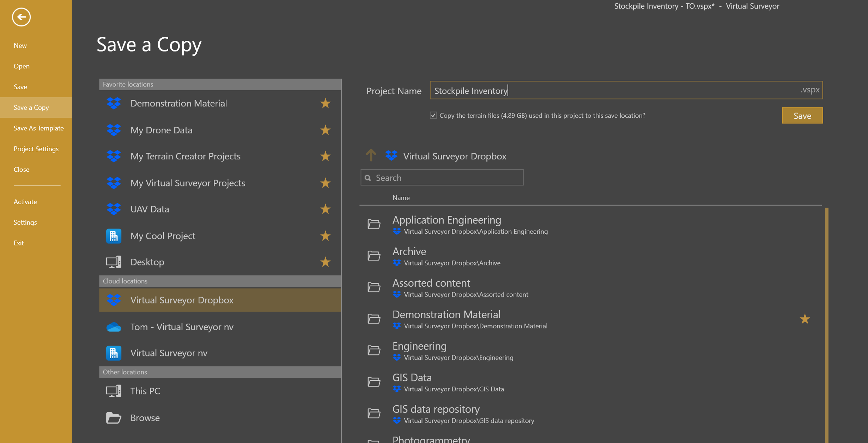868x443 pixels.
Task: Select the Save As Template menu item
Action: [39, 128]
